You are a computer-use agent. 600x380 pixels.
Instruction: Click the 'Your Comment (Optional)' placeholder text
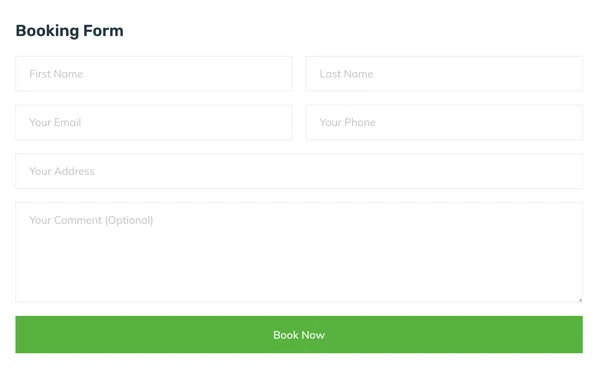pyautogui.click(x=91, y=220)
